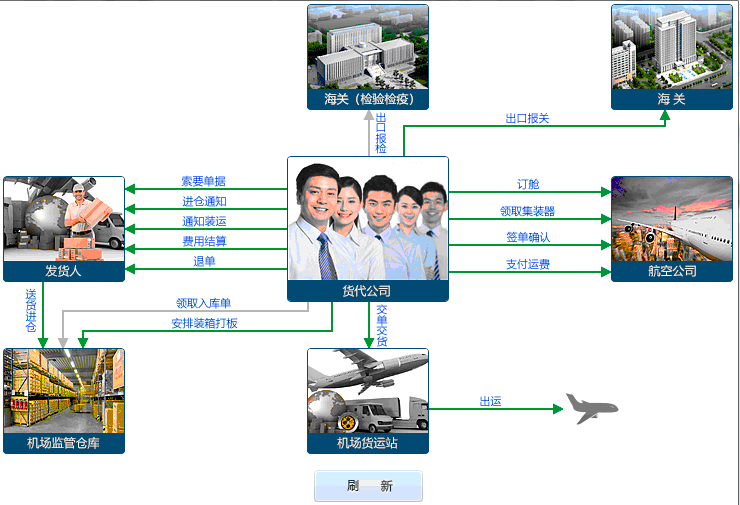Select the 安排装箱打板 step

(x=204, y=323)
